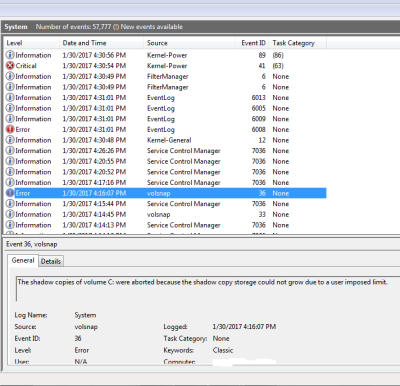Select the volsnap Information event at 4:14:45 PM
400x386 pixels.
[x=165, y=214]
